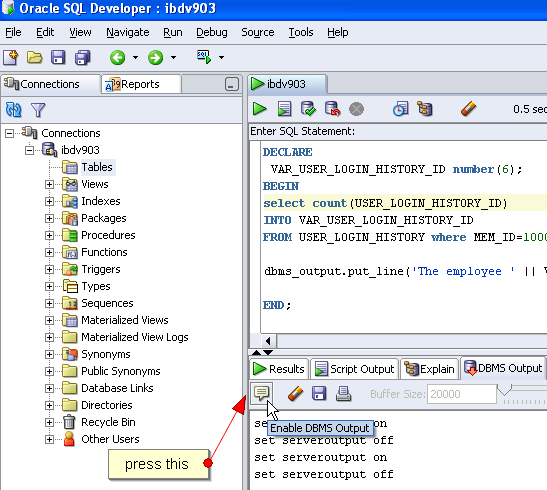The width and height of the screenshot is (547, 490).
Task: Select the ibdv903 worksheet tab
Action: point(288,84)
